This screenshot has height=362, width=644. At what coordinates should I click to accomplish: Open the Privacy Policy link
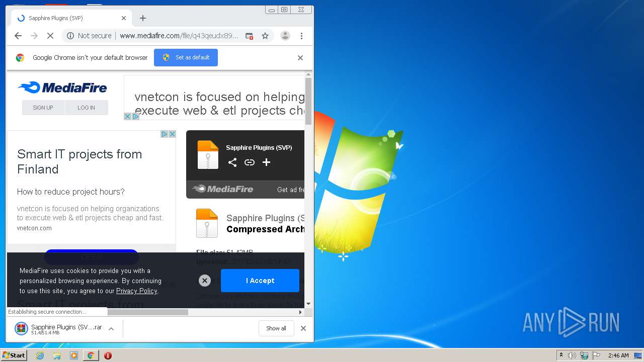click(x=137, y=291)
